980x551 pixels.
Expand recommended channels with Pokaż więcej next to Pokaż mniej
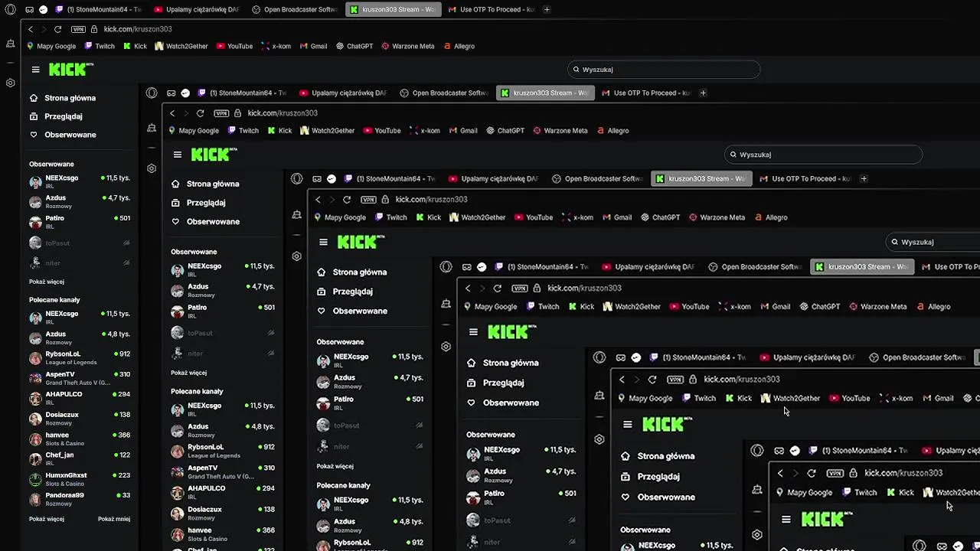click(x=47, y=519)
